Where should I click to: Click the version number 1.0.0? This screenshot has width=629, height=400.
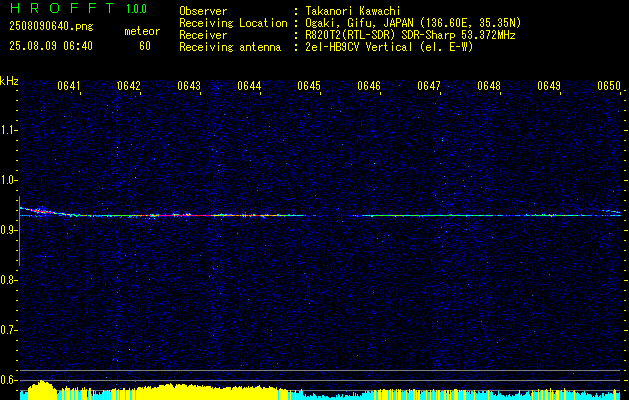coord(136,9)
